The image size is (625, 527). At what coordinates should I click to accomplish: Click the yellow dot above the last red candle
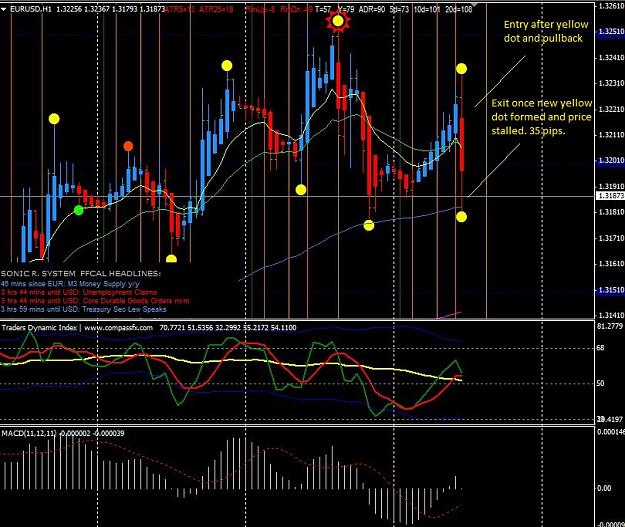pos(462,69)
